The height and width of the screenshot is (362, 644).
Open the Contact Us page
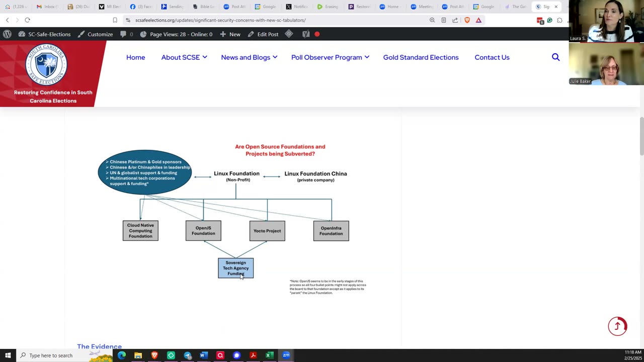492,57
